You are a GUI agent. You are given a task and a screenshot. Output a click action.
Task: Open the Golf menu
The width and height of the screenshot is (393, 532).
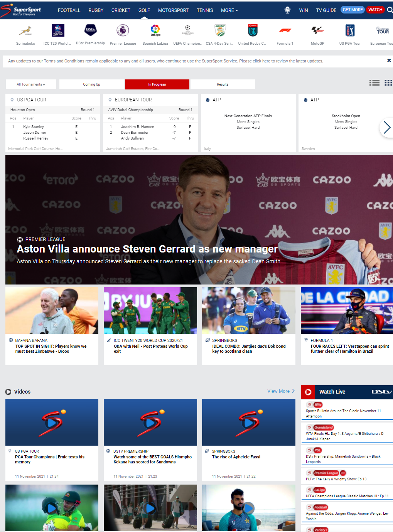point(144,10)
